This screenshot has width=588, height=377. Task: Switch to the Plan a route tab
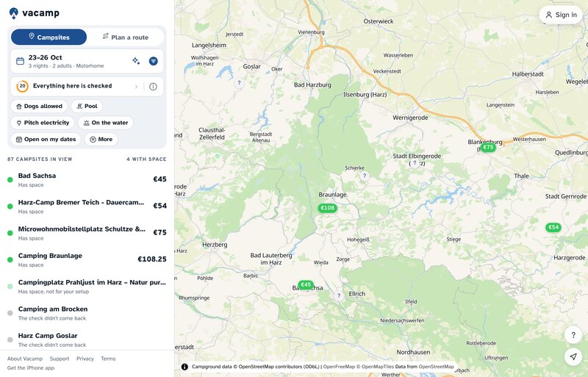click(x=126, y=37)
